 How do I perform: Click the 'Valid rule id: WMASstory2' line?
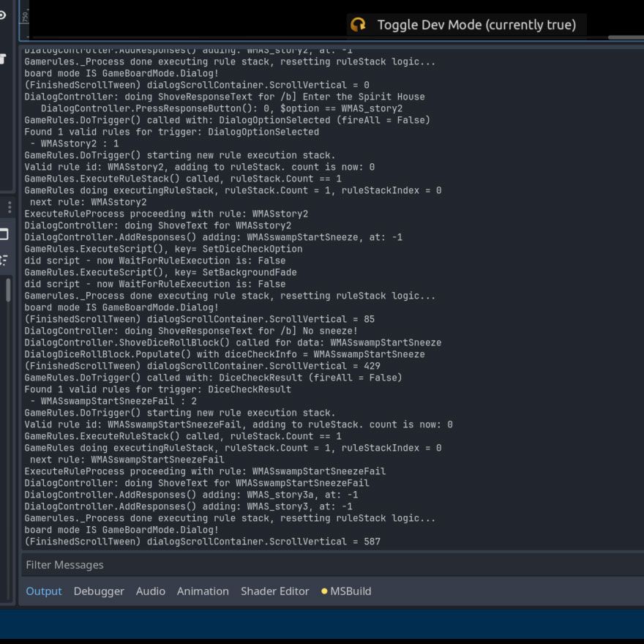(199, 167)
